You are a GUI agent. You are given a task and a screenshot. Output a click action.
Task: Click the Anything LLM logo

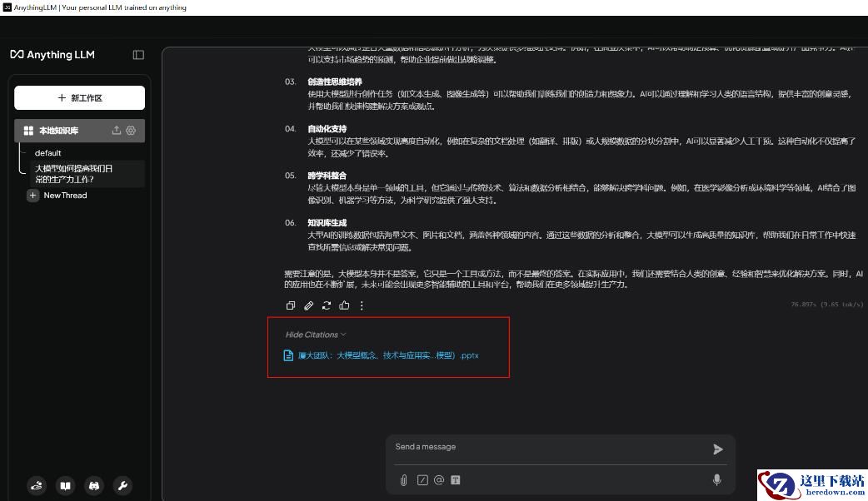click(x=52, y=54)
